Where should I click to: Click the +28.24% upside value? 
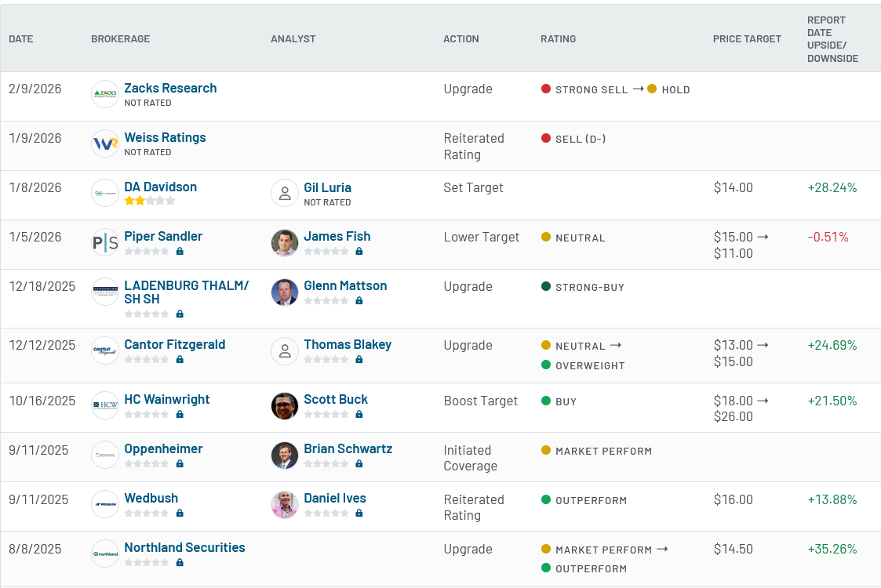(x=832, y=187)
